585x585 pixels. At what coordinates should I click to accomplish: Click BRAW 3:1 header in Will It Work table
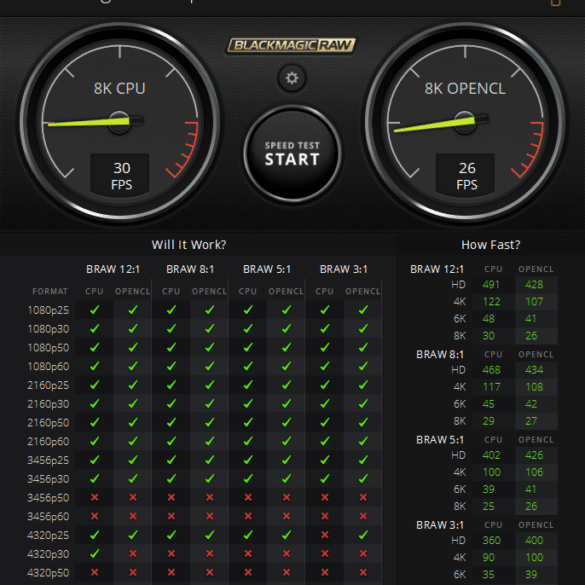tap(344, 269)
